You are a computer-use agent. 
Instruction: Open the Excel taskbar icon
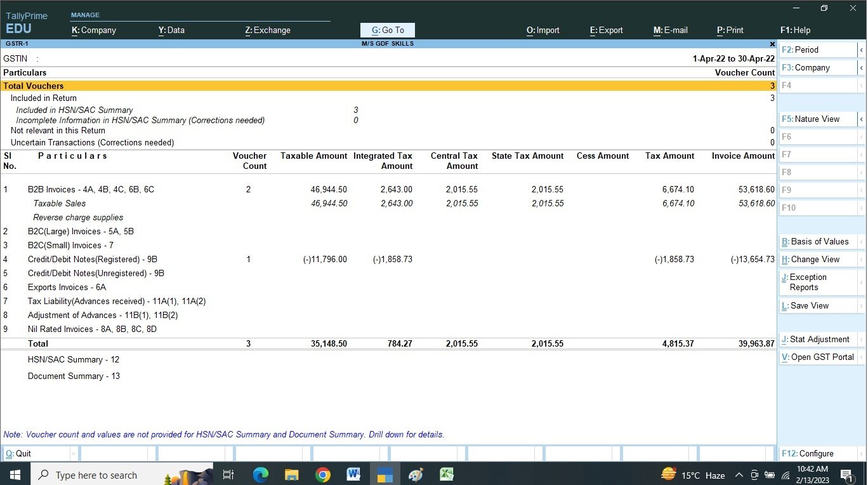click(447, 474)
